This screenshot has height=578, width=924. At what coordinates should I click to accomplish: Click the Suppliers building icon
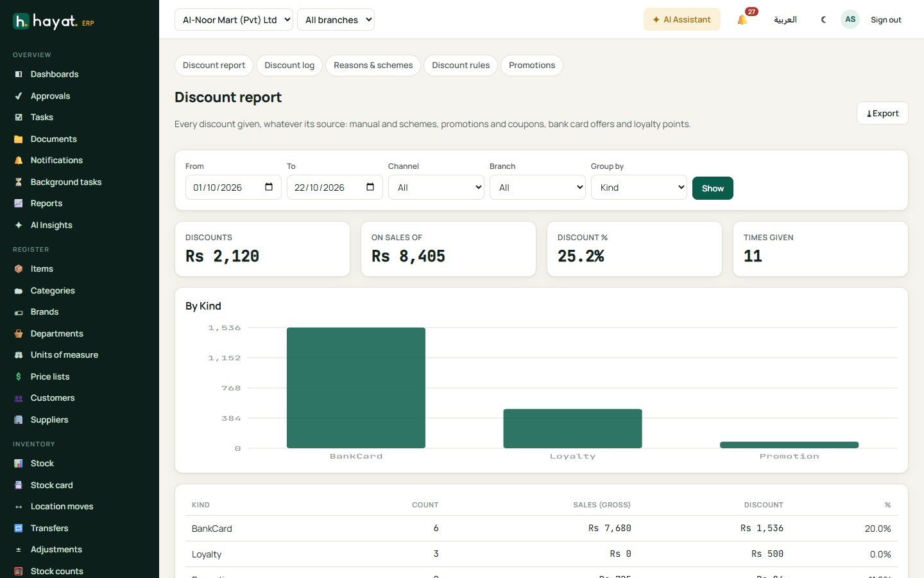click(x=19, y=420)
